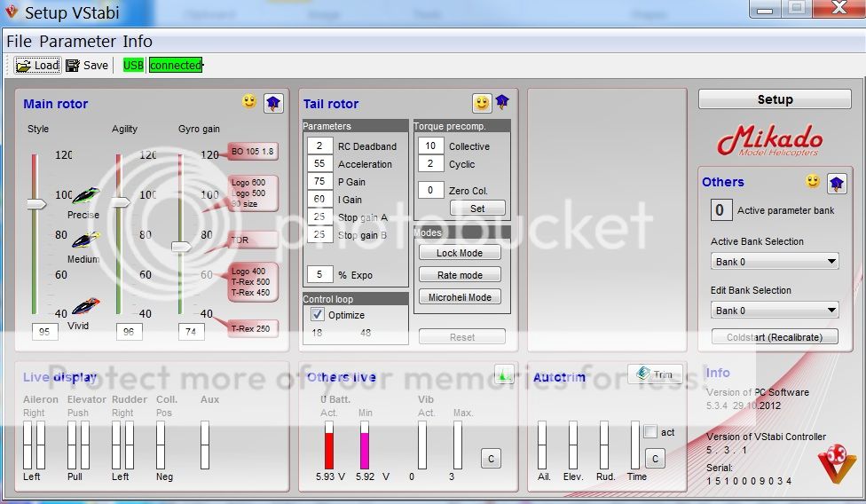Click the P Gain value field
866x504 pixels.
tap(320, 182)
